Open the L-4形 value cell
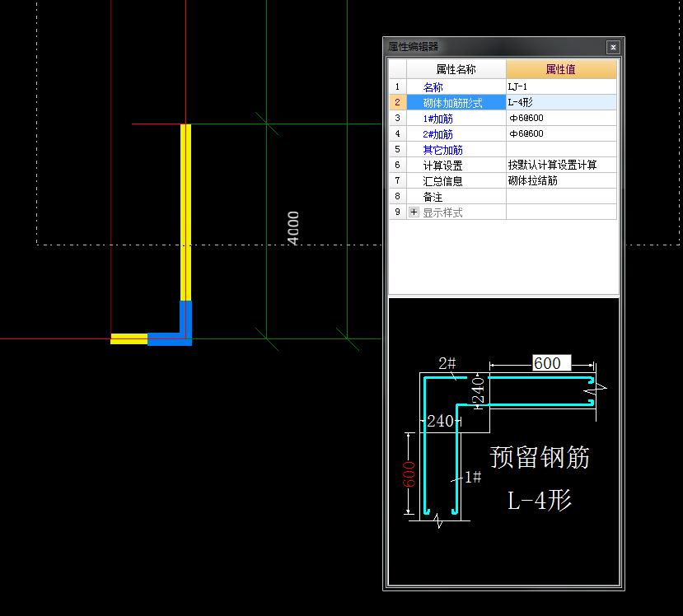This screenshot has width=683, height=616. point(561,103)
